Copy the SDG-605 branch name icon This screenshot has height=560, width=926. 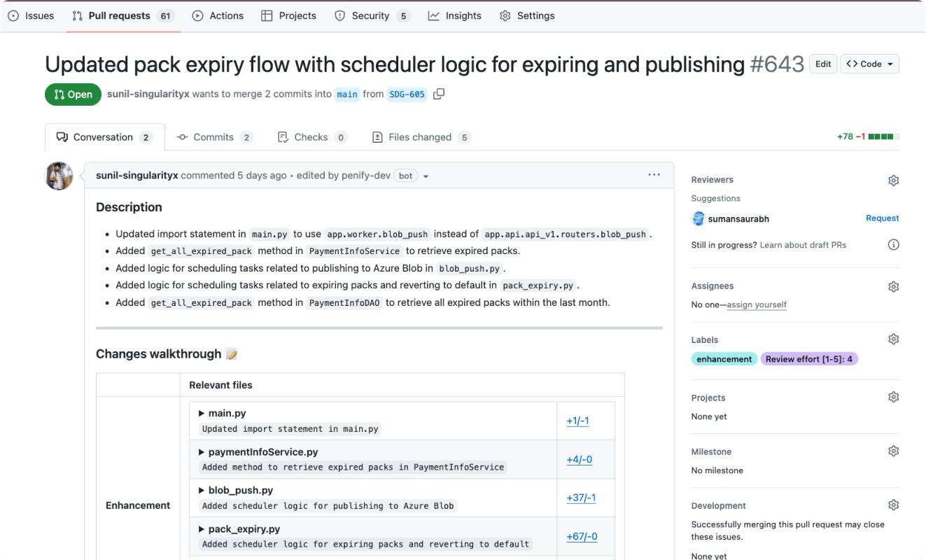pos(439,94)
